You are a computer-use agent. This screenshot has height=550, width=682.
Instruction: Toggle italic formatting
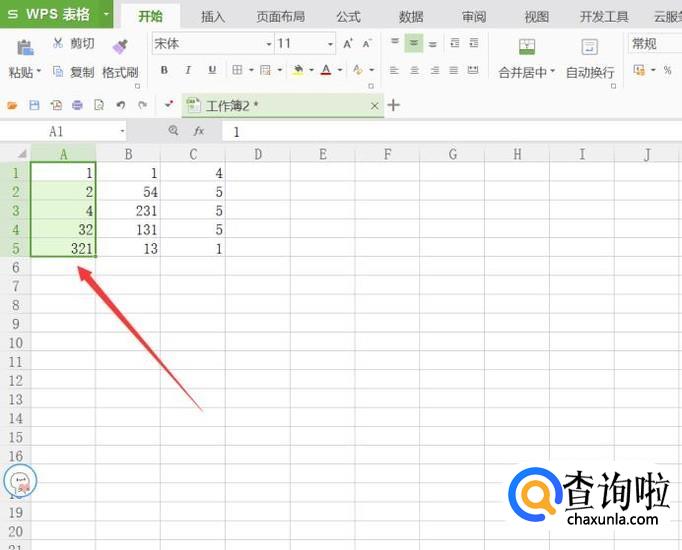pyautogui.click(x=188, y=70)
